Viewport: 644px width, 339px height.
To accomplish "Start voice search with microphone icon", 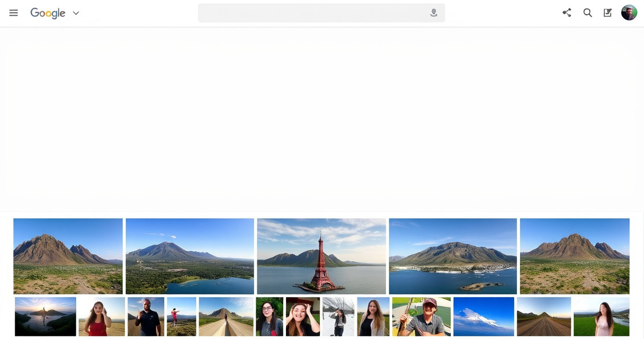I will coord(434,13).
